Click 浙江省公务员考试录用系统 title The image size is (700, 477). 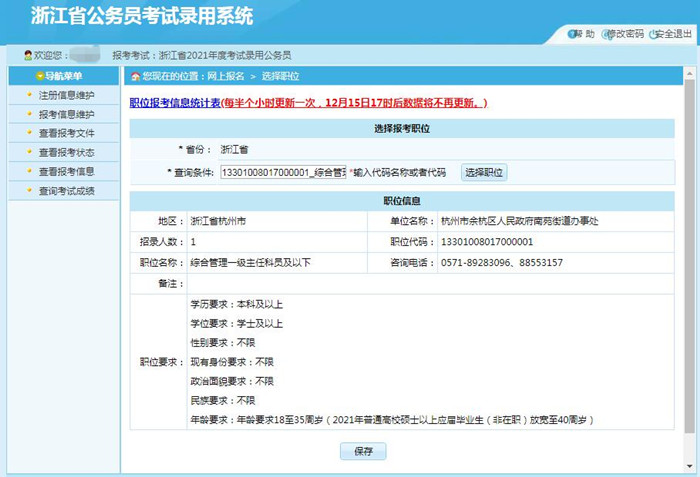(142, 16)
